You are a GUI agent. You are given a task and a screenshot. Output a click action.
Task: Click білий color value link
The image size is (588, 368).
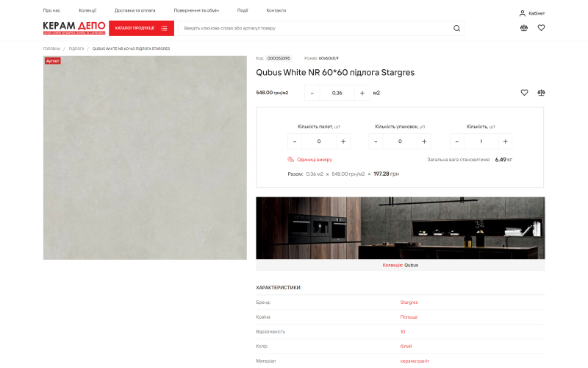point(406,346)
